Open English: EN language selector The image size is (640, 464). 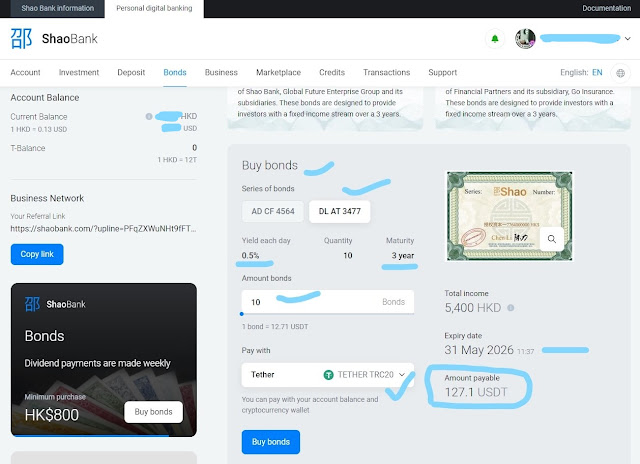(x=581, y=73)
